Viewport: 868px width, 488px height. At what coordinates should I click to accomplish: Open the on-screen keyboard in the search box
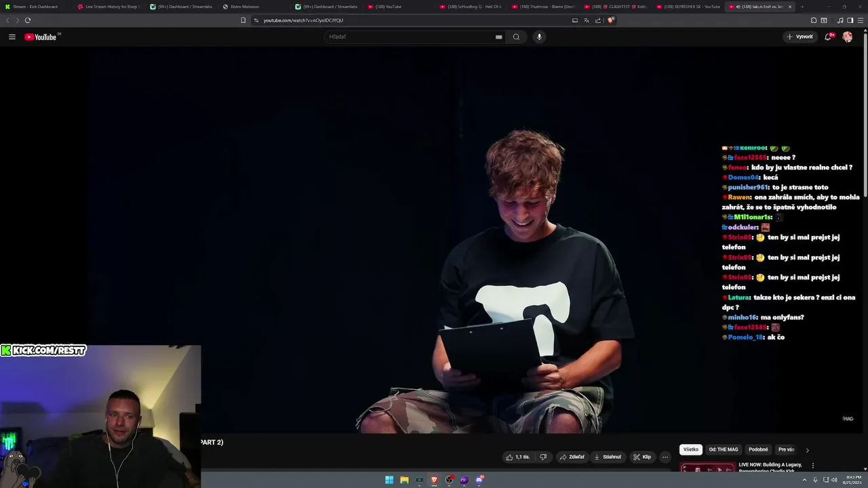[499, 37]
